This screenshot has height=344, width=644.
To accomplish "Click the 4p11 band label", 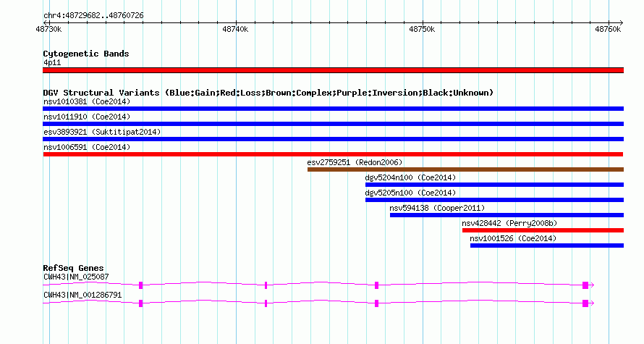I will (52, 62).
